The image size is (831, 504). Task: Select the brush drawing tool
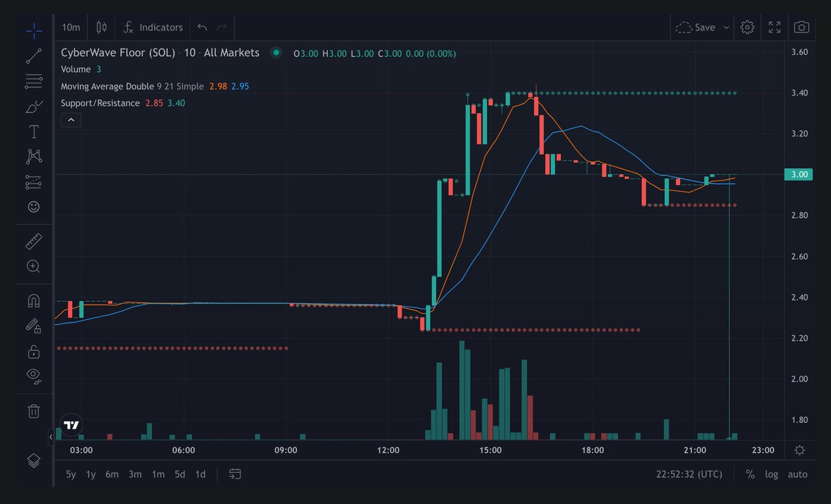coord(33,107)
